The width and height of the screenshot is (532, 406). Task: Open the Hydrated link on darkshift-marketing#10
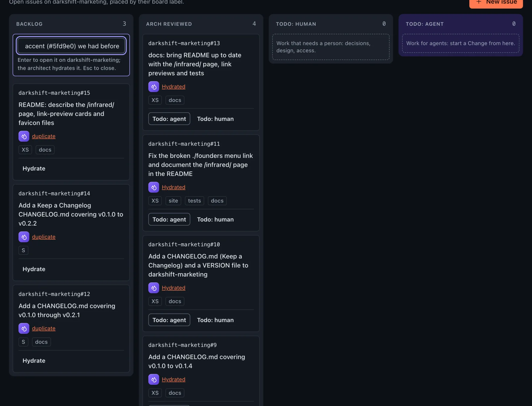click(173, 288)
